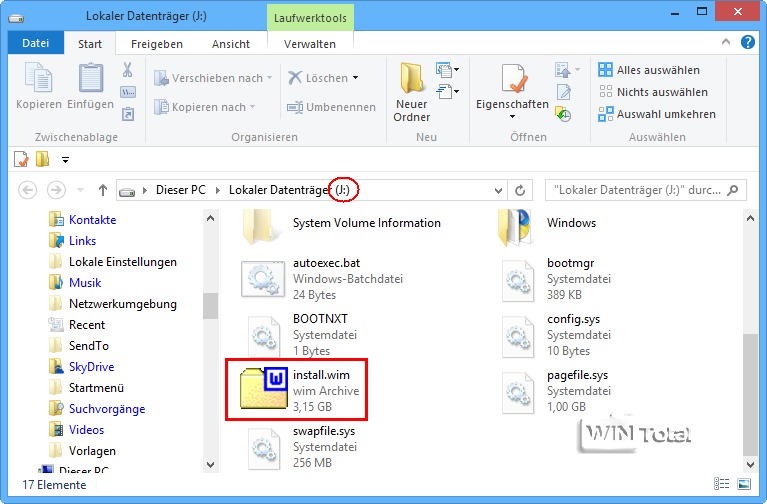Switch to the Ansicht tab

click(231, 44)
